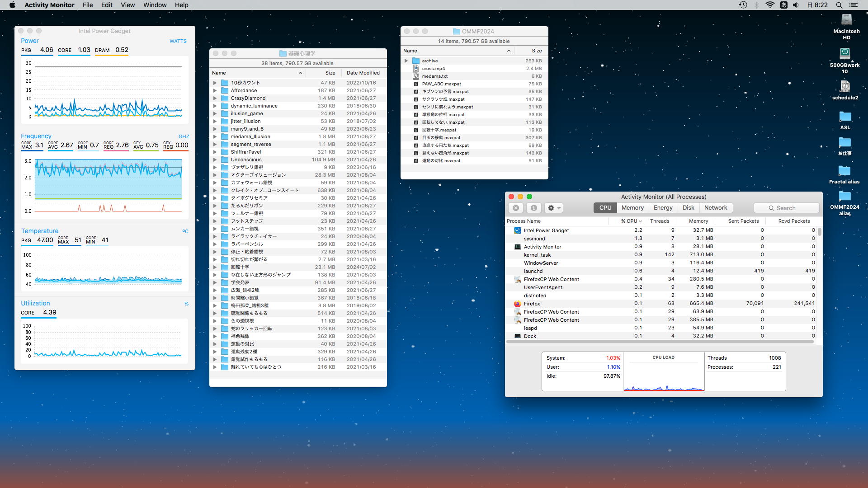The image size is (868, 488).
Task: Click the stop process (X) toolbar button
Action: point(516,208)
